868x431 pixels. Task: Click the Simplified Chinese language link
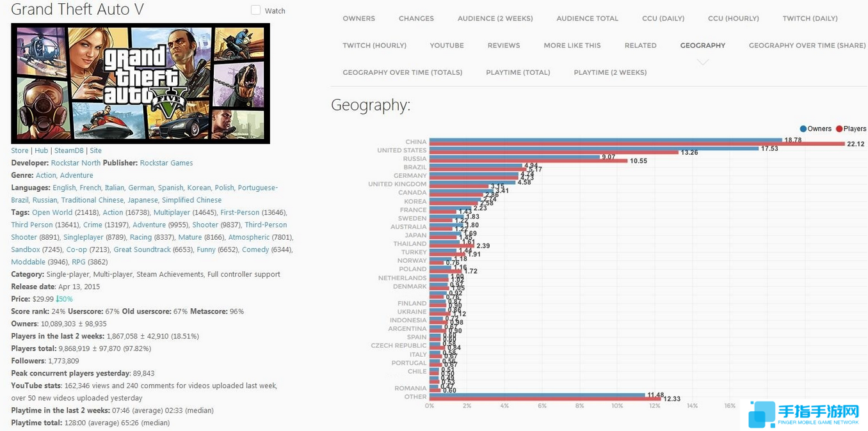tap(191, 200)
